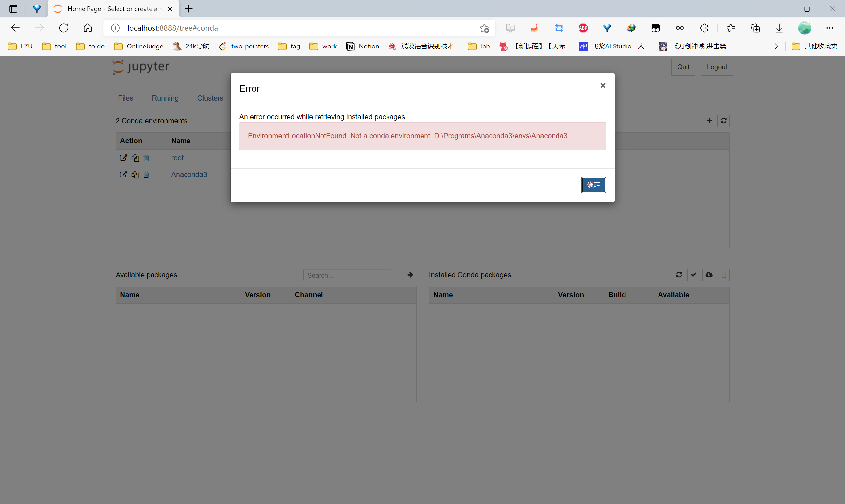The height and width of the screenshot is (504, 845).
Task: Focus the available packages Search field
Action: click(347, 275)
